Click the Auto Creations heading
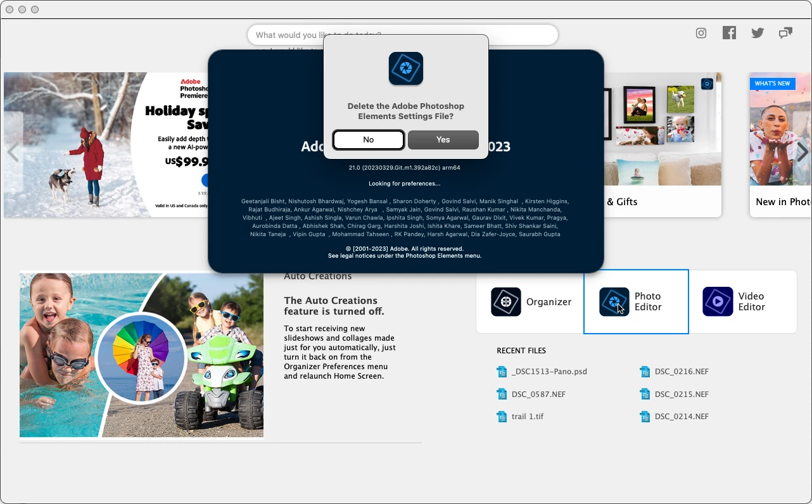The image size is (812, 504). click(x=318, y=277)
